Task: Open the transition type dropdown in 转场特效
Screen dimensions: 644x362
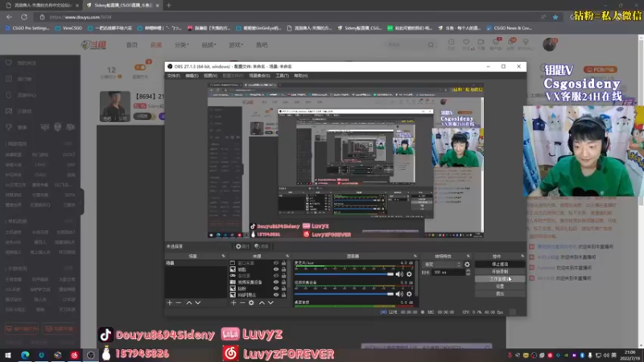Action: (x=442, y=265)
